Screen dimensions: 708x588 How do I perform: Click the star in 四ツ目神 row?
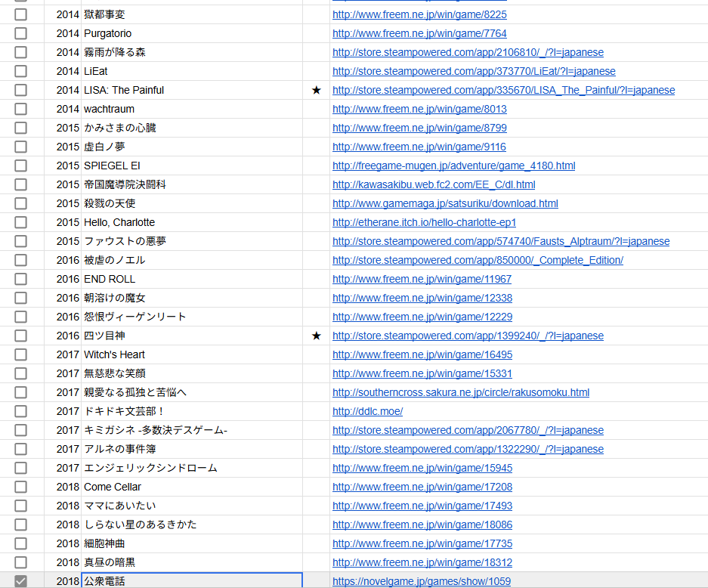(x=317, y=336)
